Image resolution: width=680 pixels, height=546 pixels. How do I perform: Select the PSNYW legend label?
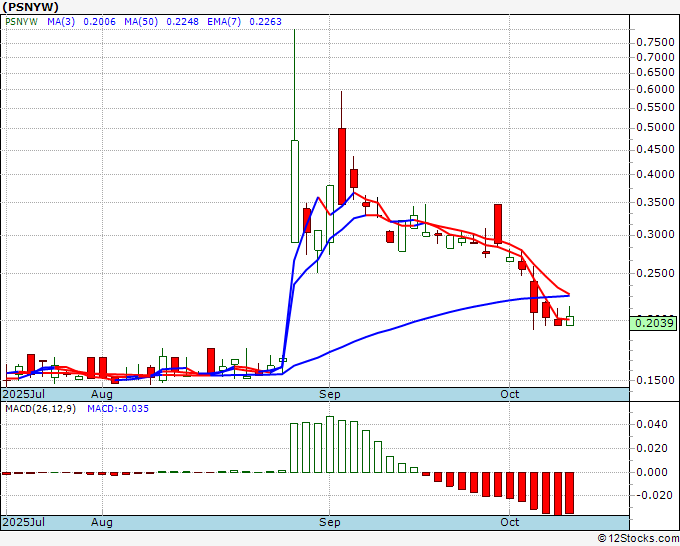point(22,22)
